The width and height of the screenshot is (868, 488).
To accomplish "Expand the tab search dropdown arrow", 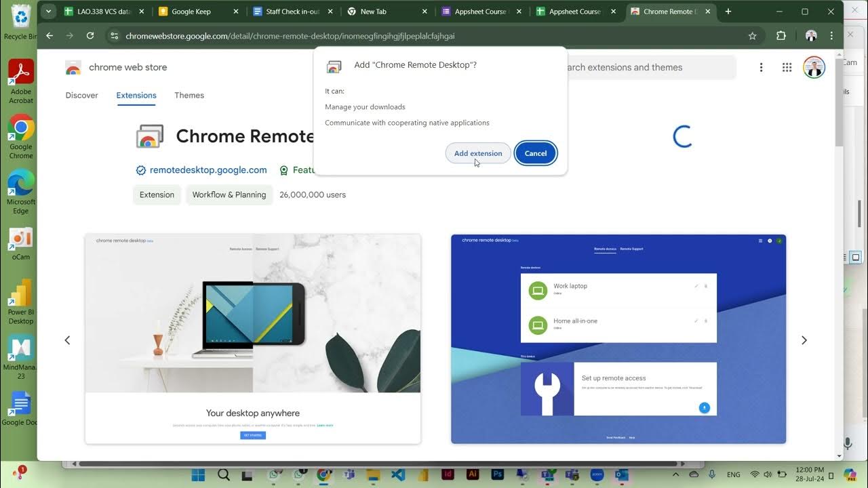I will click(x=47, y=12).
